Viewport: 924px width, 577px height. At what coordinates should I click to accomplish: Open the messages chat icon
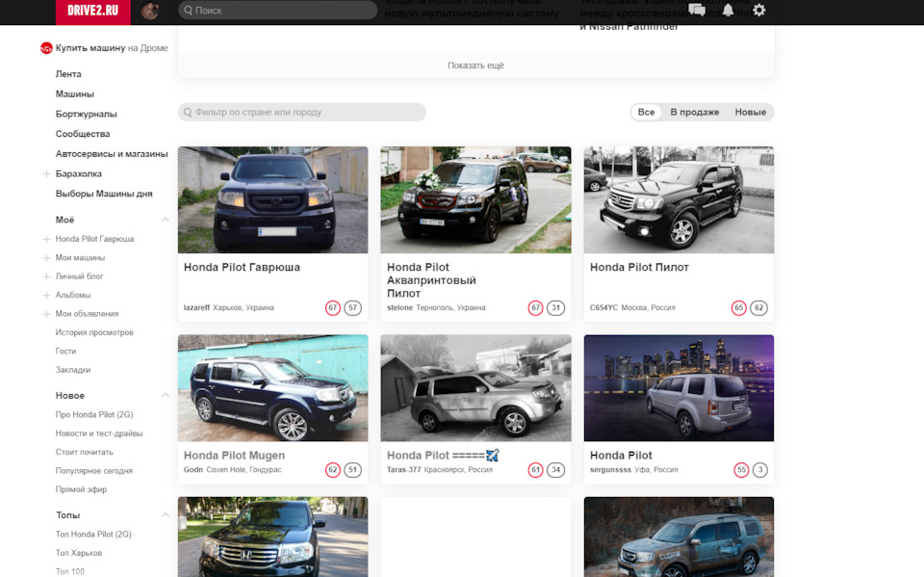click(x=697, y=10)
